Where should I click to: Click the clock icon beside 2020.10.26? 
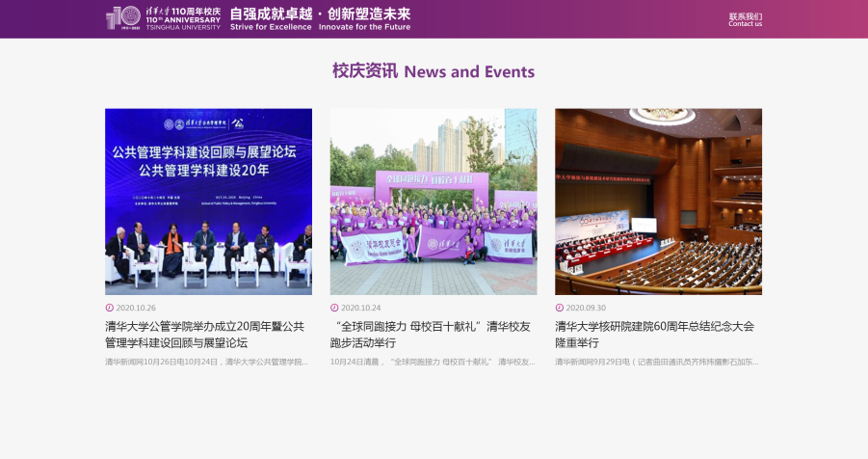(110, 308)
